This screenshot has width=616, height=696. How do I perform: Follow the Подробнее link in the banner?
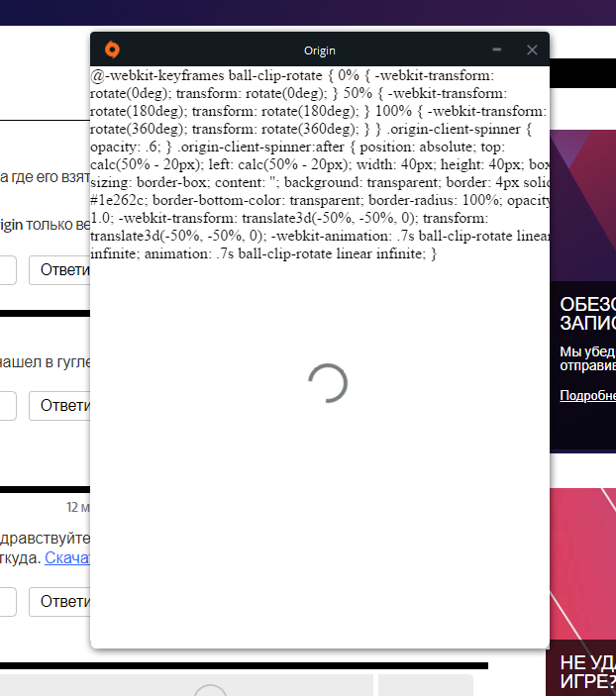point(586,395)
